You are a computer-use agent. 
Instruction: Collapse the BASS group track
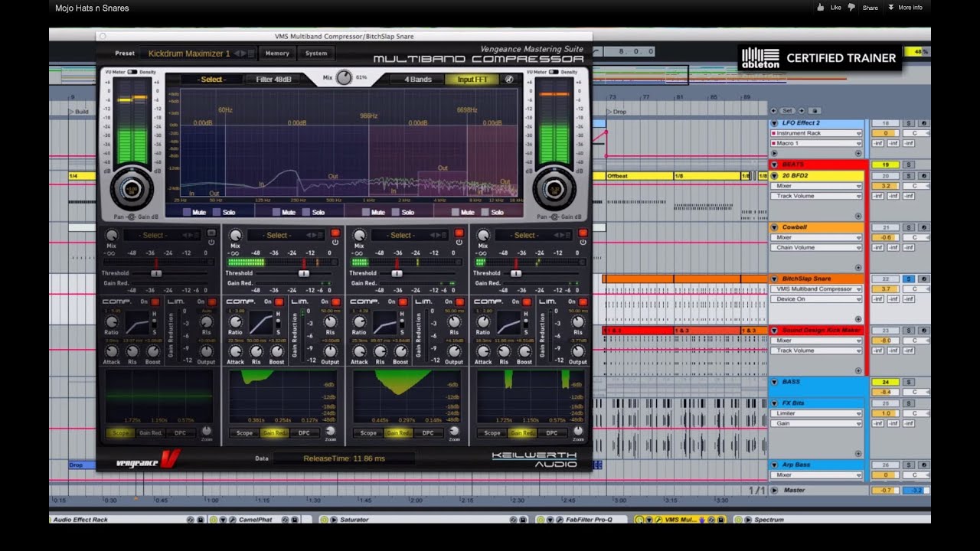pyautogui.click(x=774, y=382)
